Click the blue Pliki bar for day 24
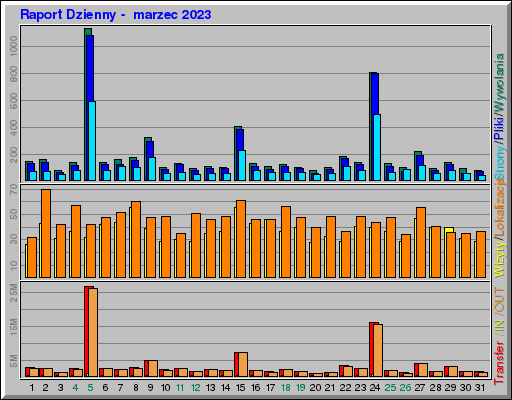The width and height of the screenshot is (512, 400). pyautogui.click(x=375, y=94)
